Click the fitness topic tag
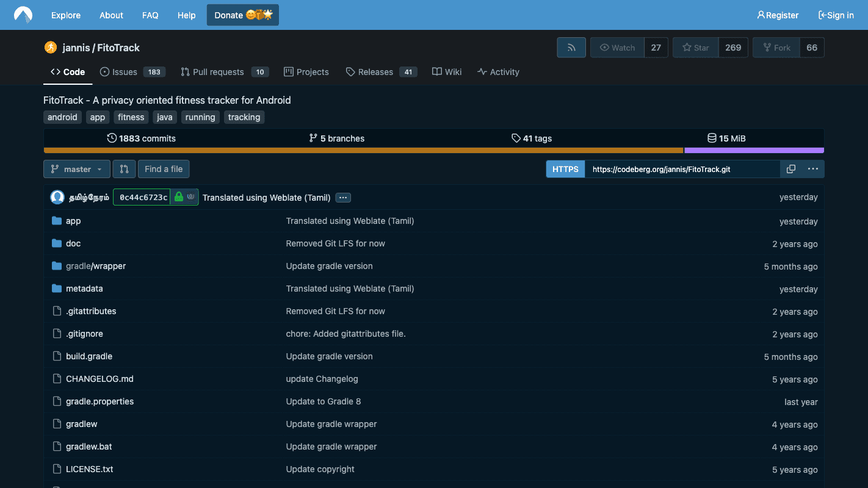The height and width of the screenshot is (488, 868). point(131,117)
